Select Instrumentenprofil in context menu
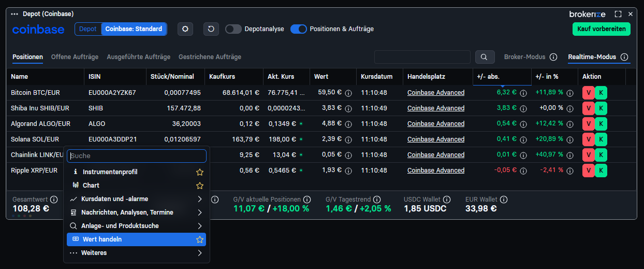The image size is (644, 269). [x=137, y=172]
